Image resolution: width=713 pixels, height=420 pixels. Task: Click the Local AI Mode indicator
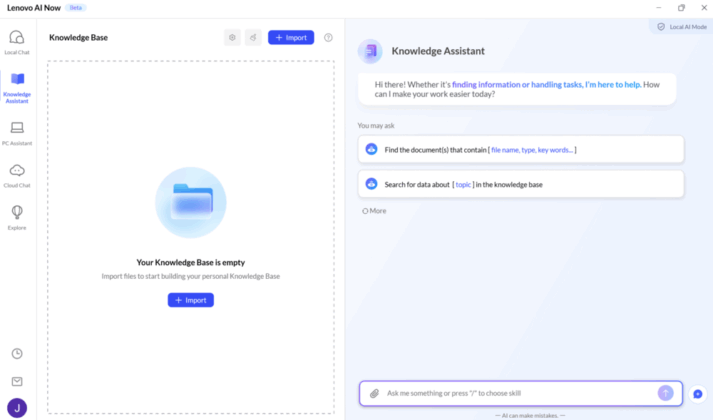[682, 27]
